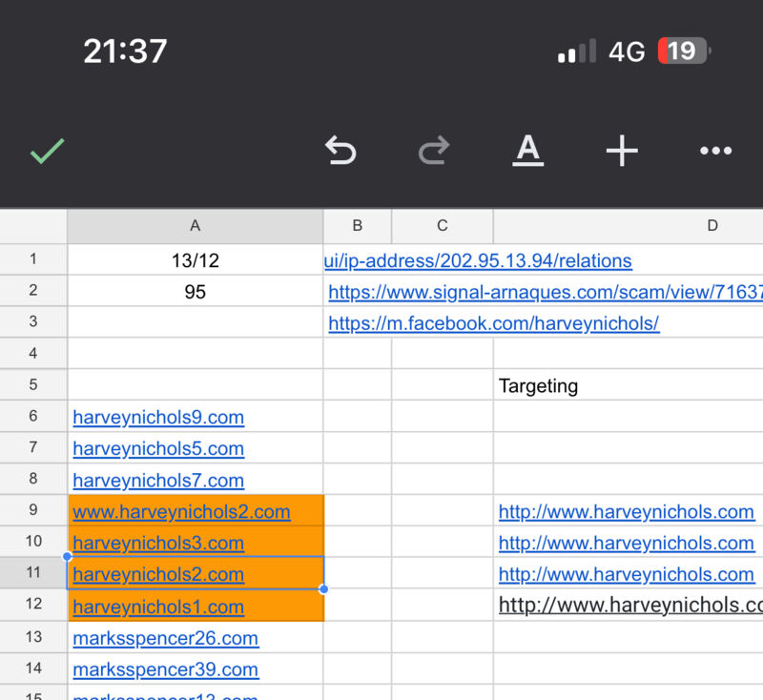Open the m.facebook.com/harveynichols link
The height and width of the screenshot is (700, 763).
point(494,323)
